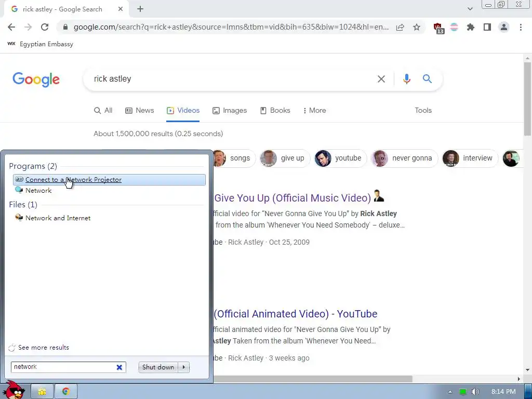This screenshot has height=399, width=532.
Task: Open the 8:14 PM taskbar clock
Action: [x=503, y=392]
